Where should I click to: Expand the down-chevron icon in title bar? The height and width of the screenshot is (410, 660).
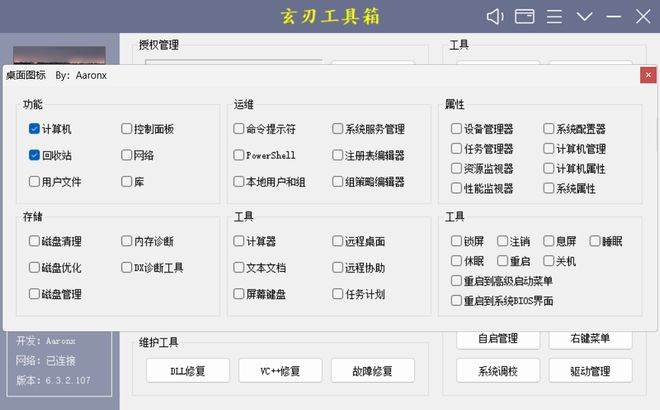[584, 17]
